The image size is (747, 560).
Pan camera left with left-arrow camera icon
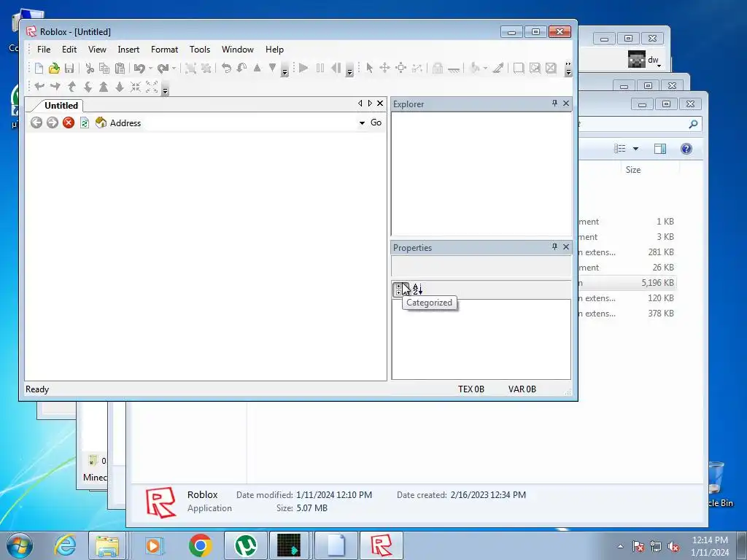tap(39, 87)
